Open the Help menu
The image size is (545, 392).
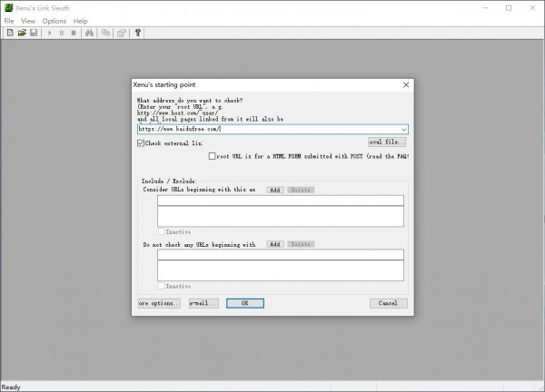80,21
